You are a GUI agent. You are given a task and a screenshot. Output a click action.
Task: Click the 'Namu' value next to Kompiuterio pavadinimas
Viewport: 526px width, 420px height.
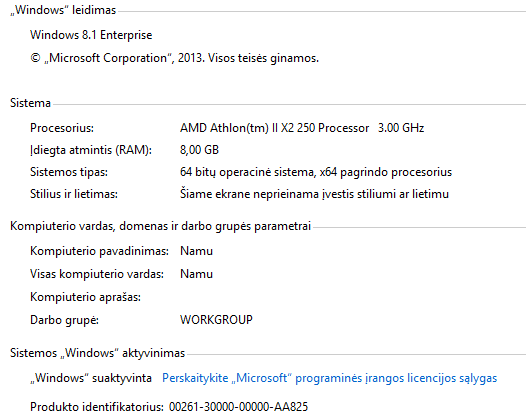coord(197,251)
